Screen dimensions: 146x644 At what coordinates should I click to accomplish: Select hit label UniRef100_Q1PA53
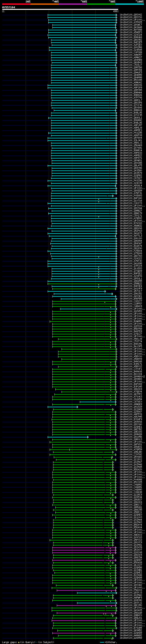131,311
